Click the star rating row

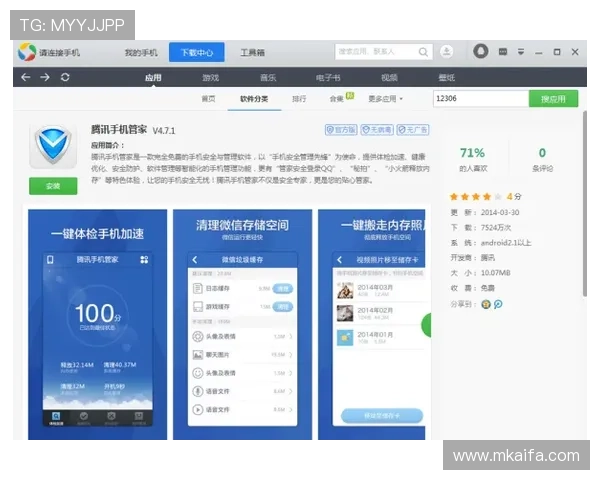tap(485, 197)
